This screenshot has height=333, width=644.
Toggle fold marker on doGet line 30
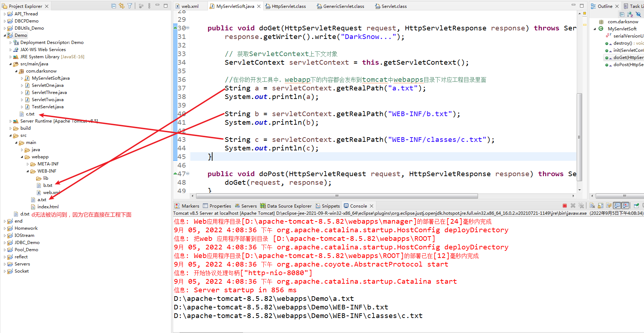point(188,28)
